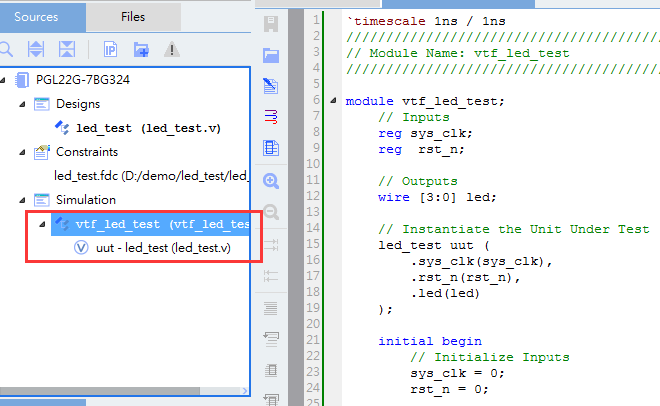
Task: Collapse the Simulation folder arrow
Action: point(22,200)
